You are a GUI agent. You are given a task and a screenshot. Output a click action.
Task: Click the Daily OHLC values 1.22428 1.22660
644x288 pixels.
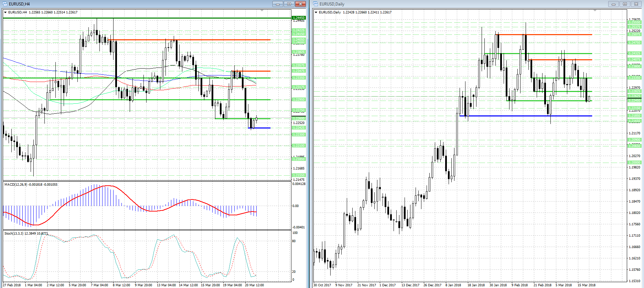coord(355,12)
